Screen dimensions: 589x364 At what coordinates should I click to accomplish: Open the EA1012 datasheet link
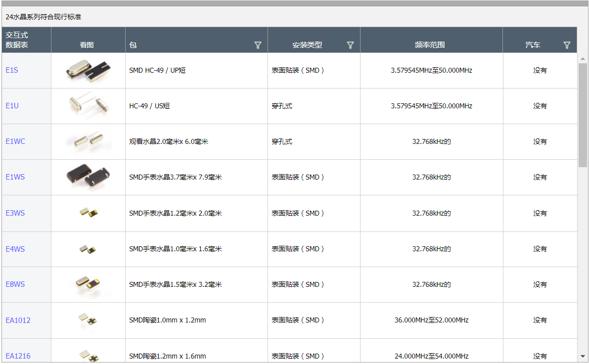pos(18,320)
